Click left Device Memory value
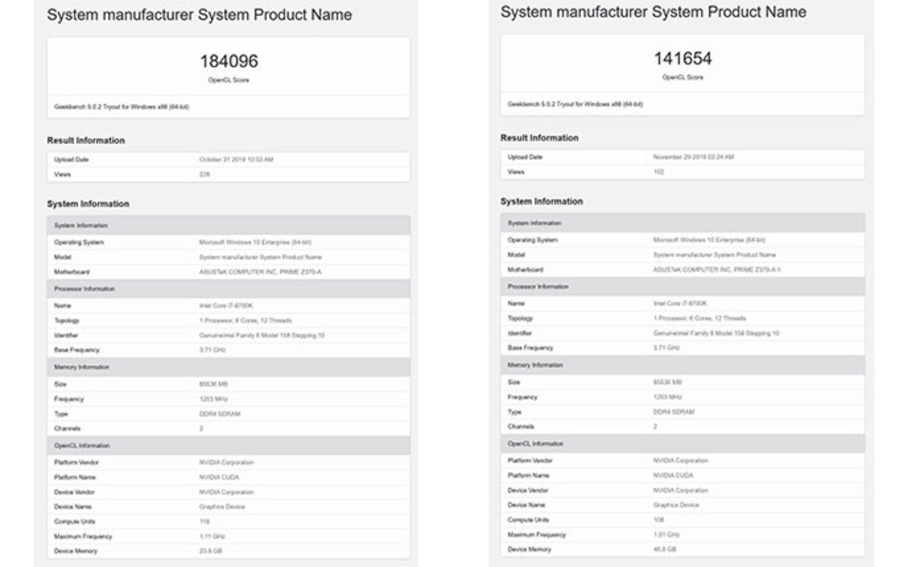 pyautogui.click(x=210, y=551)
